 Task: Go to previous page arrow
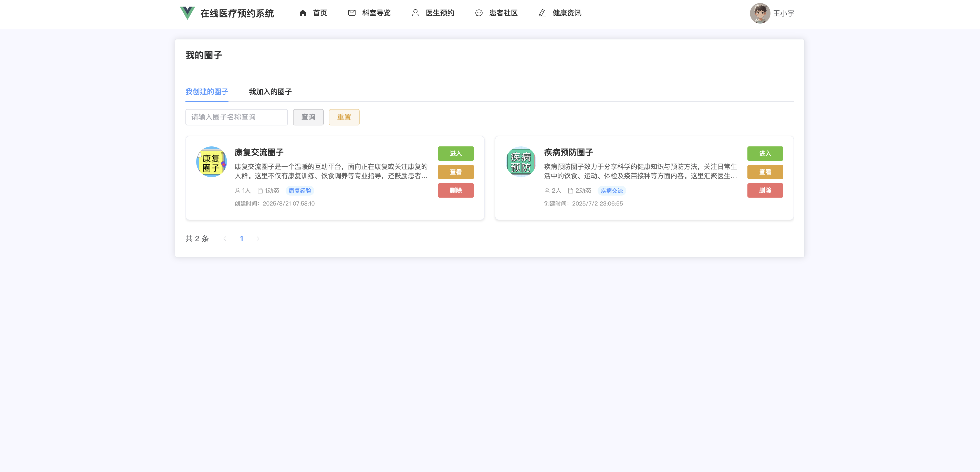click(225, 239)
